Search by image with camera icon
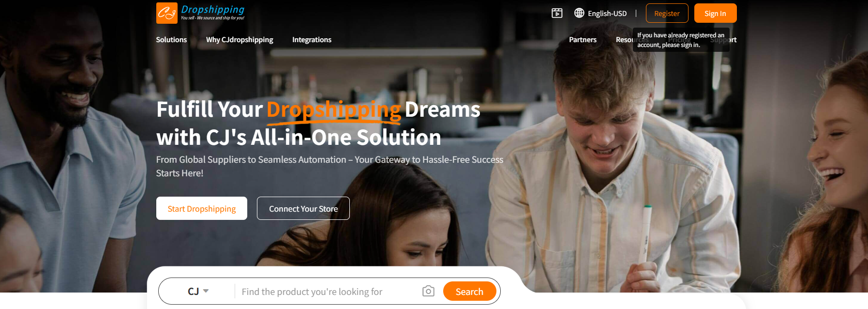The height and width of the screenshot is (309, 868). pos(428,291)
